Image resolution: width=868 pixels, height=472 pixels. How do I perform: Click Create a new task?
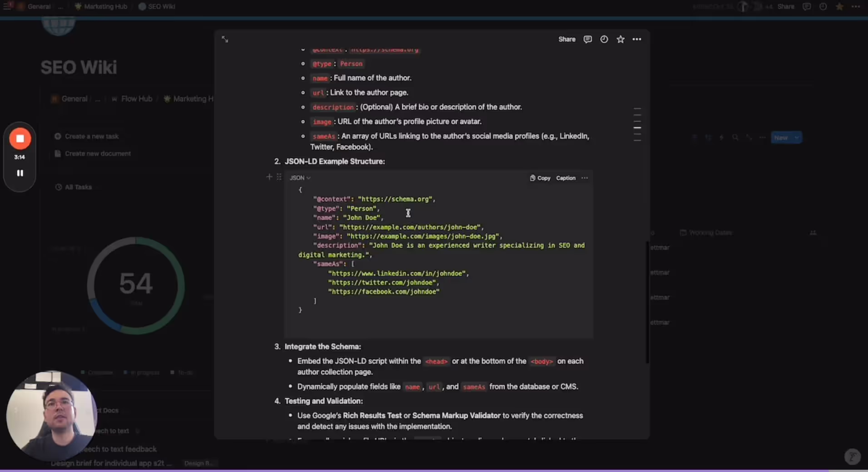(x=87, y=136)
